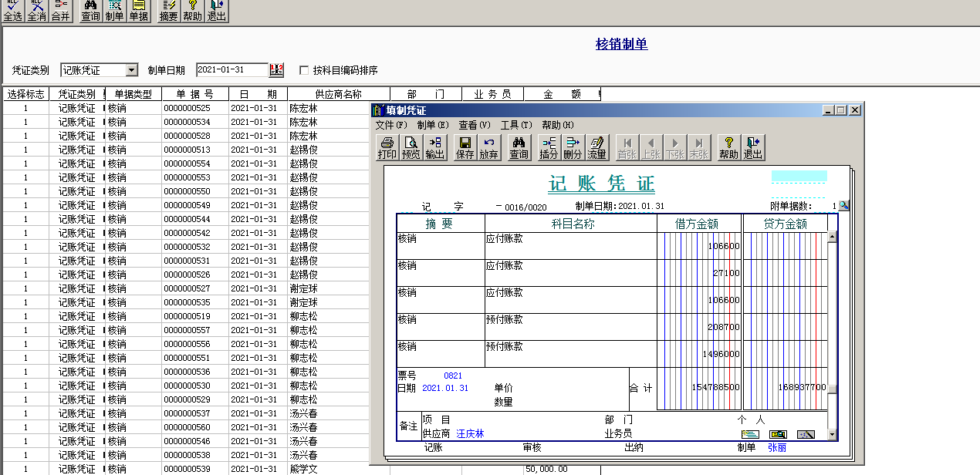Click the 全选 select-all toolbar icon
This screenshot has width=980, height=475.
(x=13, y=11)
